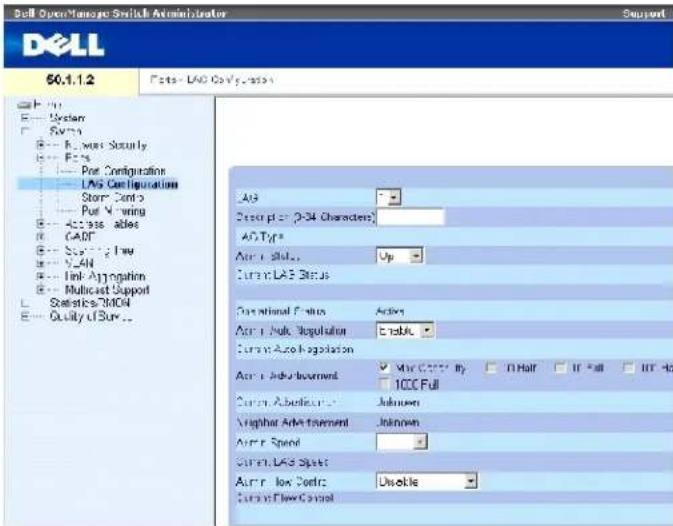Open Admin Flow Control dropdown
This screenshot has height=526, width=673.
427,481
